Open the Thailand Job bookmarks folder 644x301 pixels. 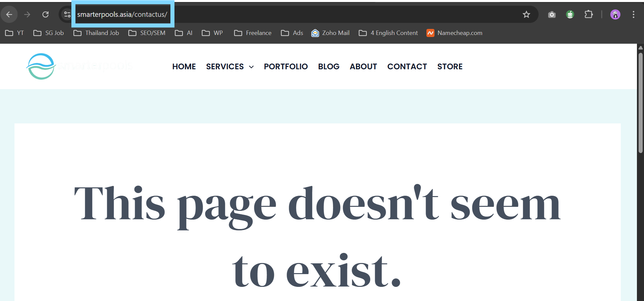[96, 33]
